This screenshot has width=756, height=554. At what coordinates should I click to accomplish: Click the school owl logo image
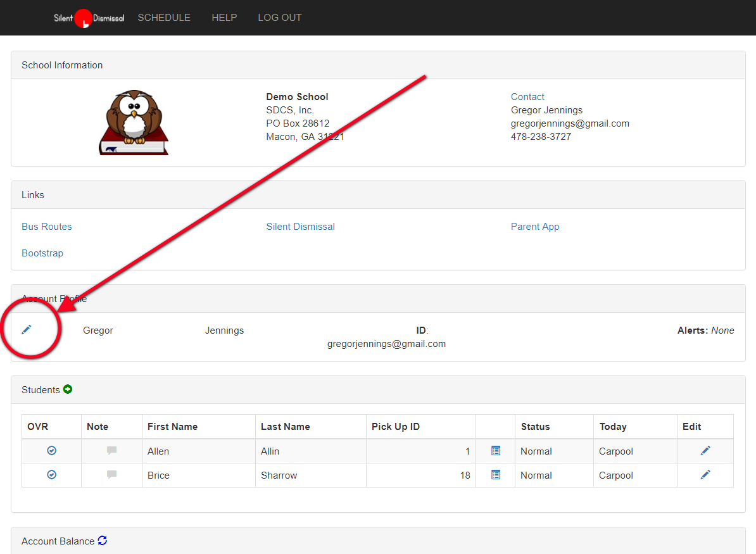pos(134,122)
